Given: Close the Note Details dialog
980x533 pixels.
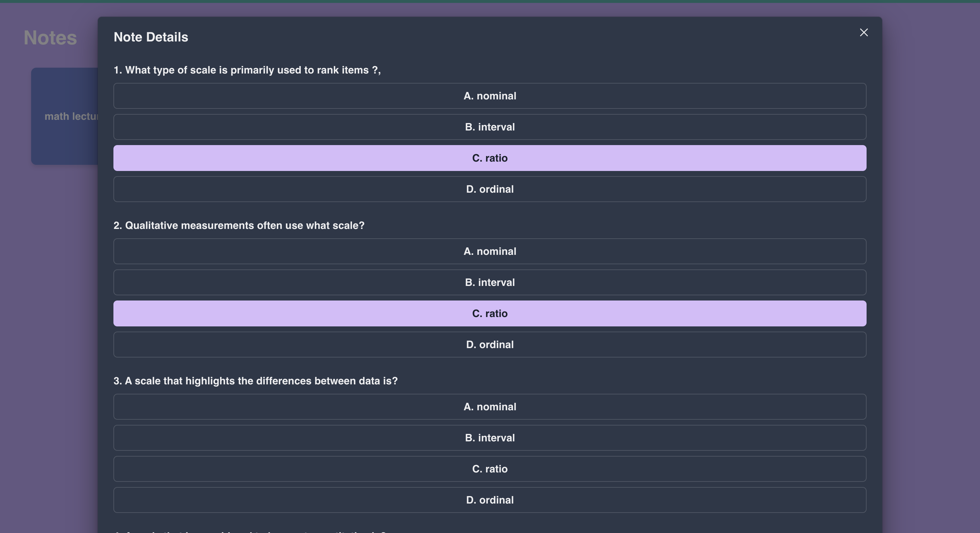Looking at the screenshot, I should [864, 32].
